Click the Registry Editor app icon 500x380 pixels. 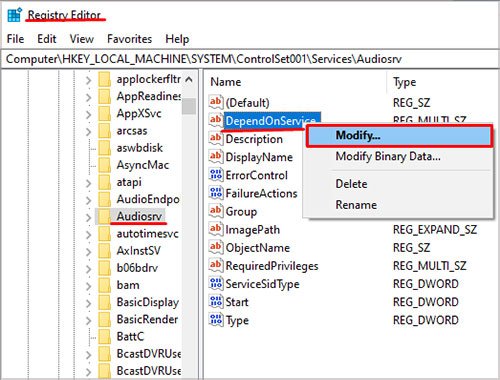[x=14, y=15]
